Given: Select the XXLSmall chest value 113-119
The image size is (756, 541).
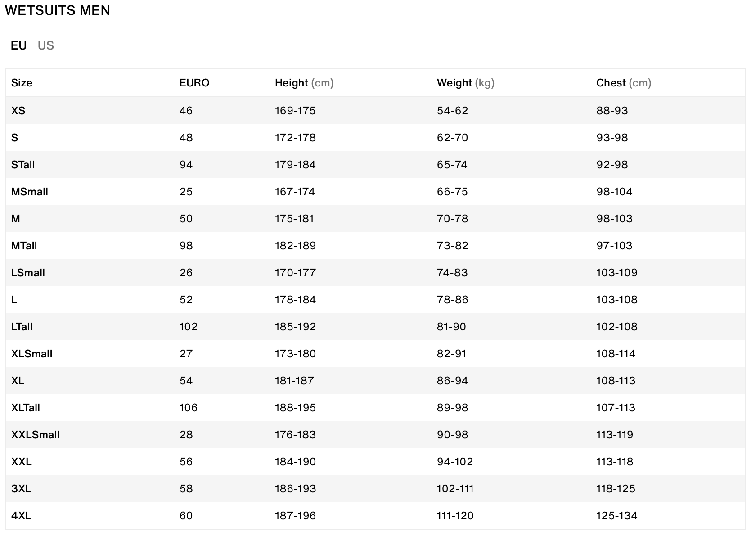Looking at the screenshot, I should coord(615,435).
